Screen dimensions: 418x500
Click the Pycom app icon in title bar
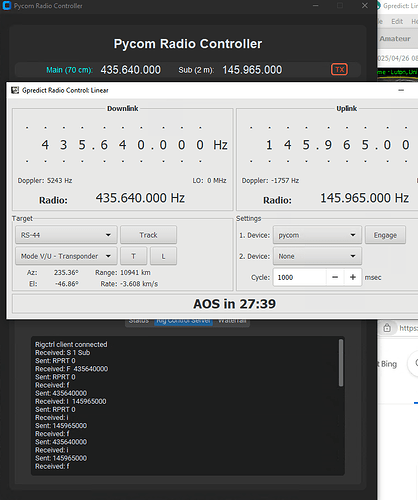click(x=7, y=6)
